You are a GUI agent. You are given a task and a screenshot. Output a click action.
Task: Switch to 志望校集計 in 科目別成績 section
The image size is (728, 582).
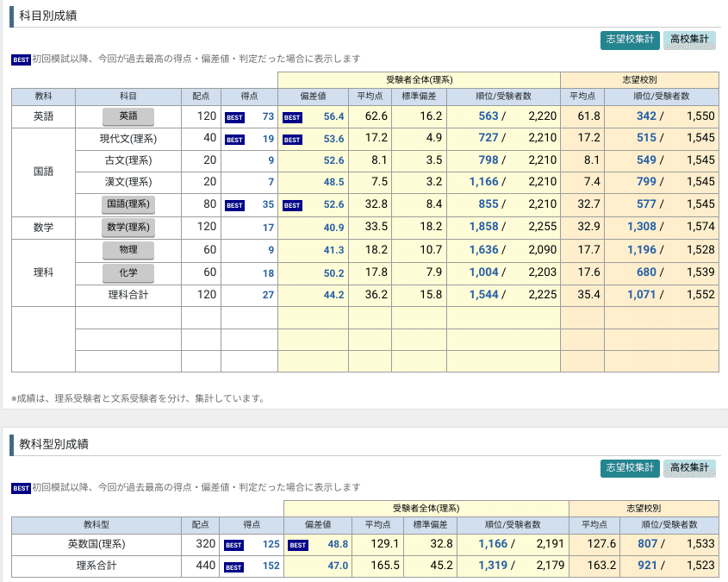(x=630, y=40)
